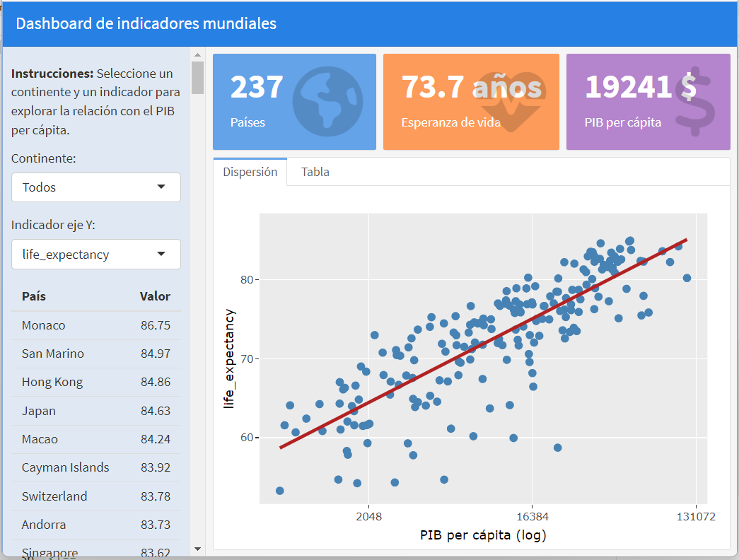Open the Continente dropdown showing Todos
The image size is (739, 560).
pos(96,187)
